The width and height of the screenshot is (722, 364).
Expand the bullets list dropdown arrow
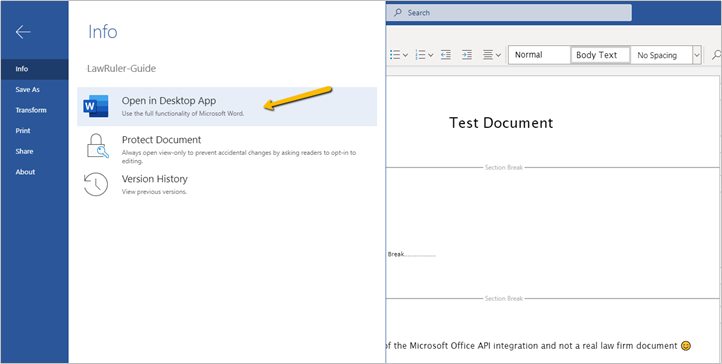point(406,55)
